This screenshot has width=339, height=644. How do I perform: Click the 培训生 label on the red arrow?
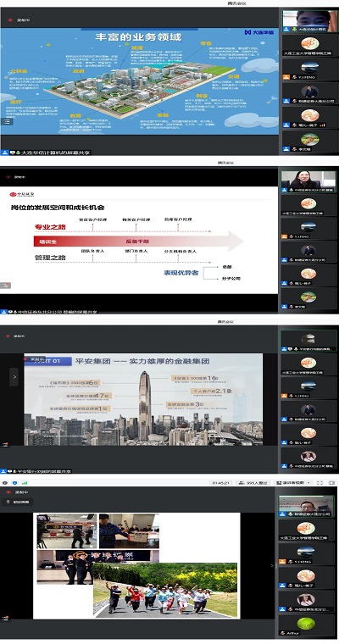coord(47,241)
